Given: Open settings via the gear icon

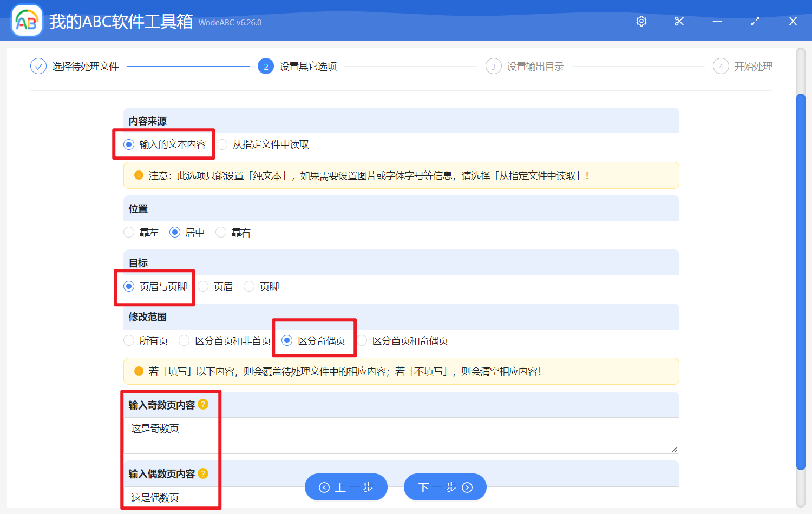Looking at the screenshot, I should pyautogui.click(x=641, y=21).
